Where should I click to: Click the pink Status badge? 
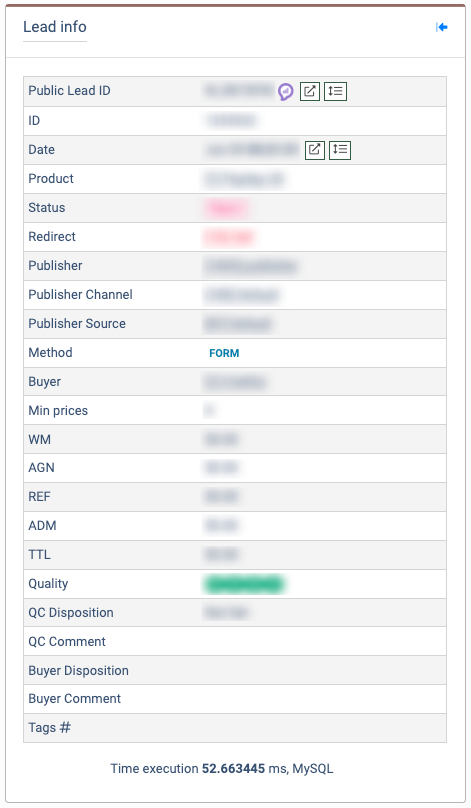click(226, 208)
